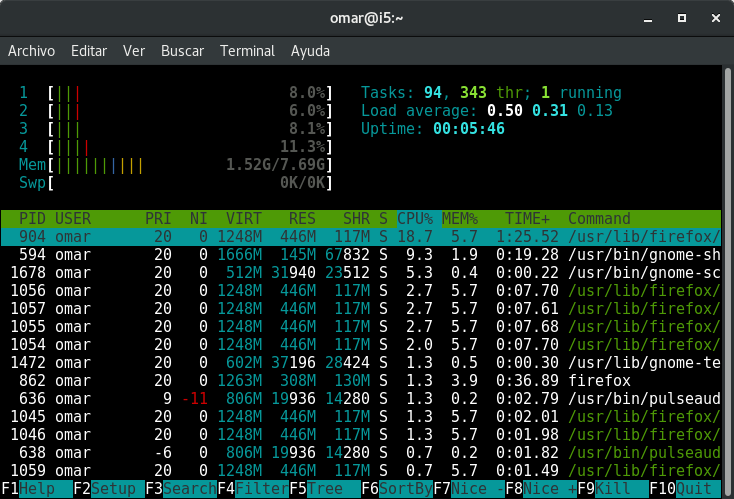
Task: Minimize the omar@i5 terminal window
Action: click(x=648, y=18)
